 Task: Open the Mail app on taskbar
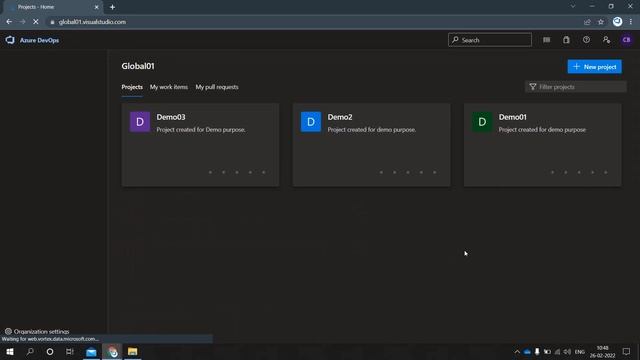[x=91, y=351]
